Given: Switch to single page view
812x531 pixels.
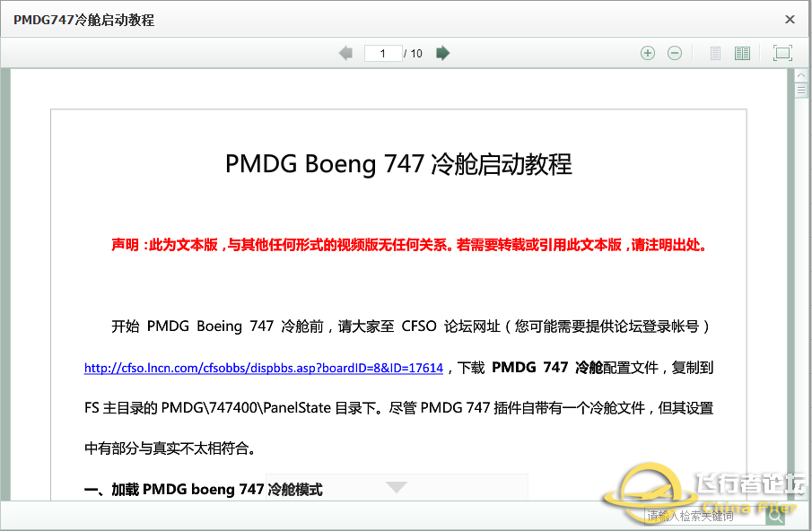Looking at the screenshot, I should (x=715, y=53).
